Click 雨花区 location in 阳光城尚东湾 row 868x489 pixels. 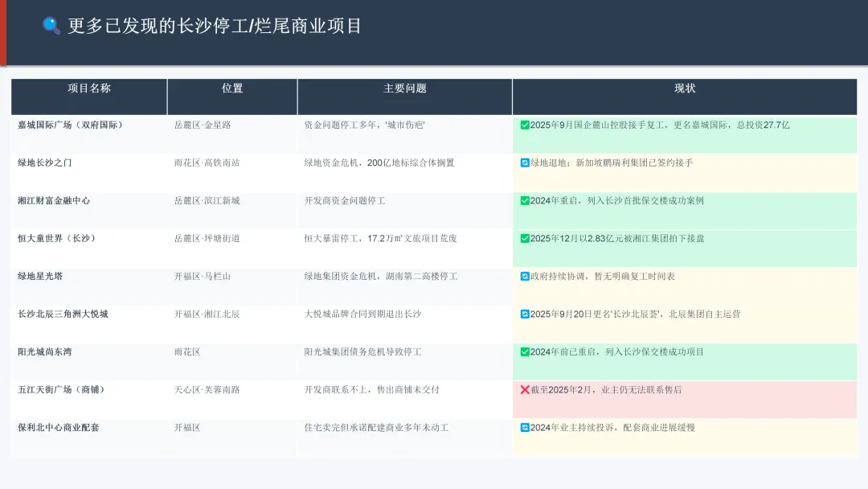pos(187,351)
